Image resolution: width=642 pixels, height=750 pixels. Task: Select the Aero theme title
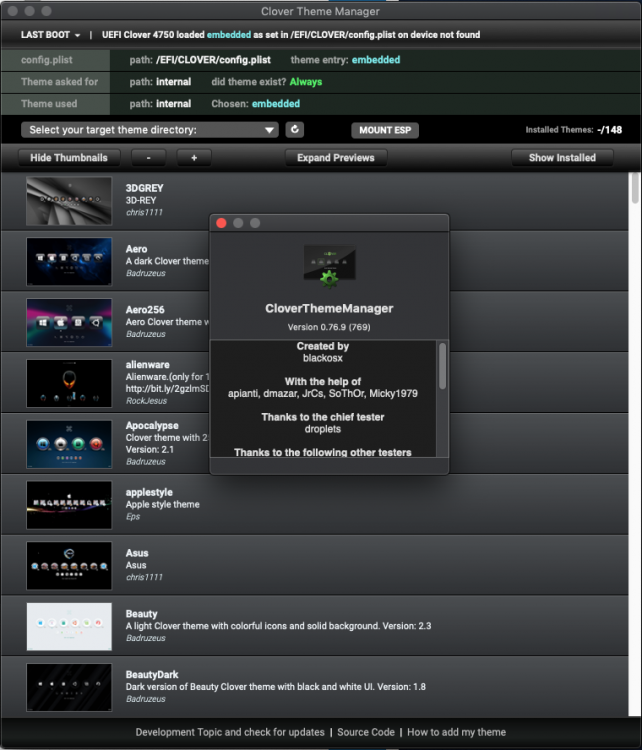click(x=136, y=249)
